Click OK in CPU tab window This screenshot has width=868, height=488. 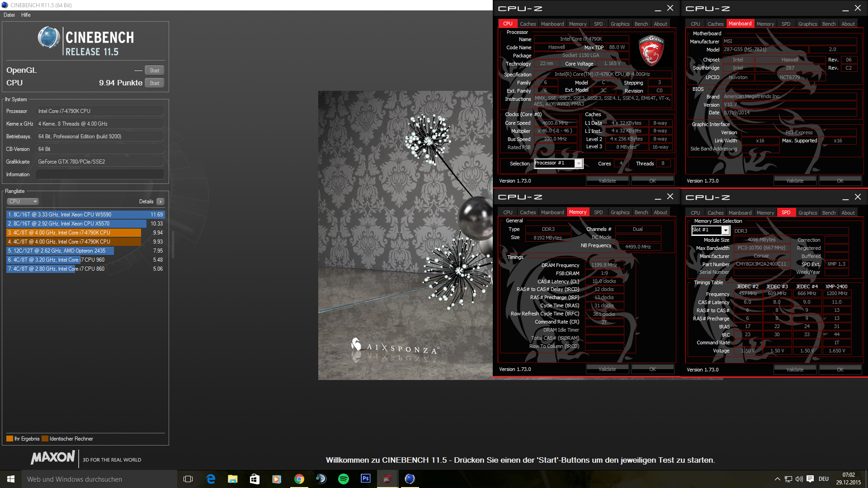coord(652,181)
